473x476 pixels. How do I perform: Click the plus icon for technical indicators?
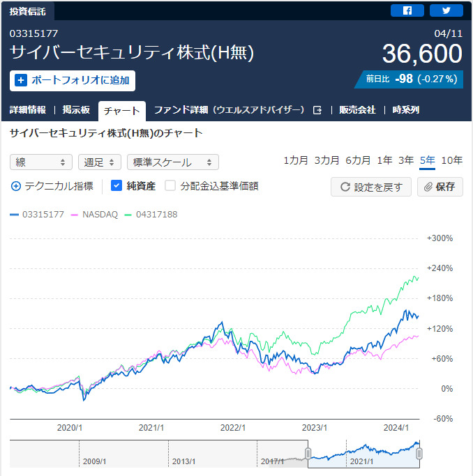16,186
